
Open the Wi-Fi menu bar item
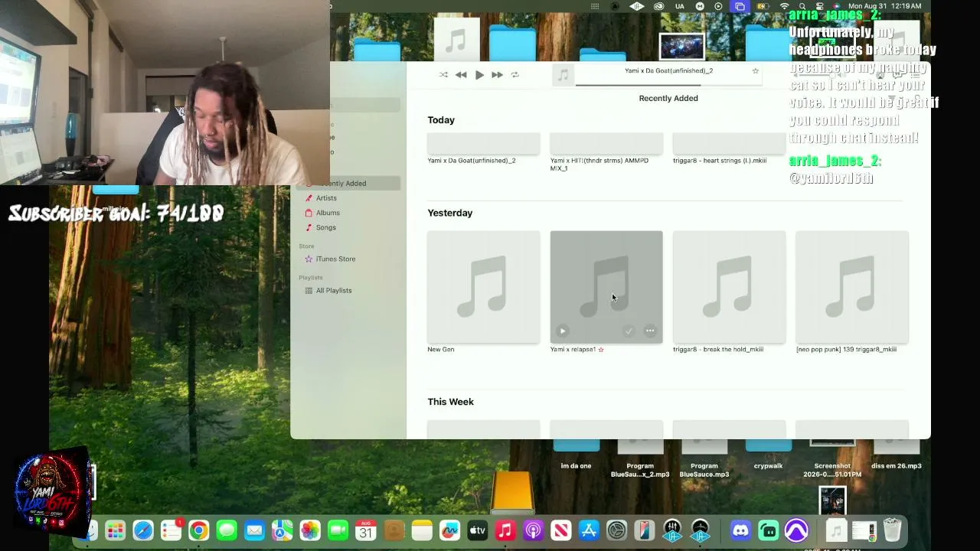pyautogui.click(x=784, y=6)
